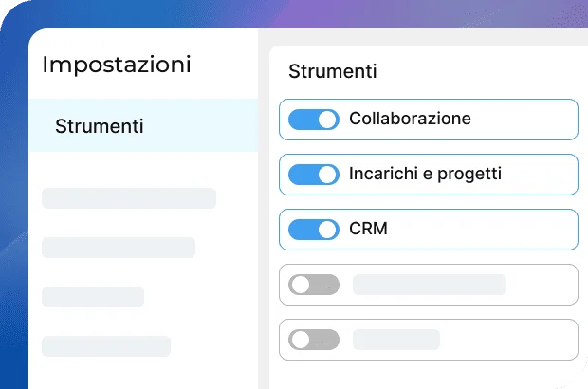Screen dimensions: 588x389
Task: Switch off the CRM toggle
Action: pos(313,230)
